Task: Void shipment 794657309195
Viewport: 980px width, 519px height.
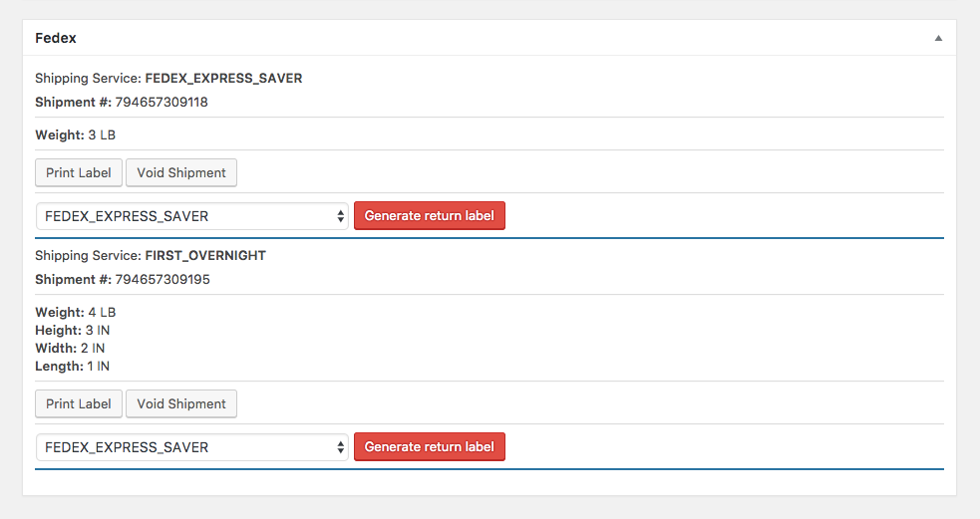Action: pos(181,404)
